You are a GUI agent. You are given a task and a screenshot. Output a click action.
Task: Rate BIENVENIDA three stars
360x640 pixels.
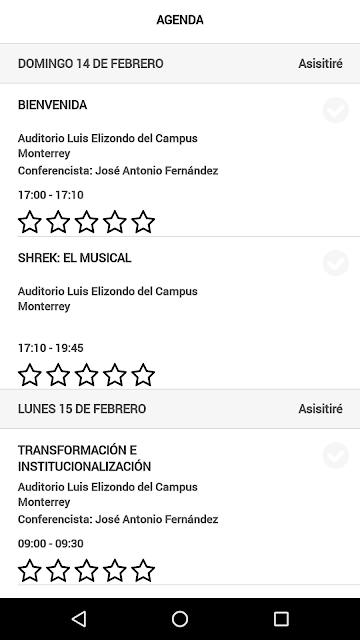[x=87, y=222]
